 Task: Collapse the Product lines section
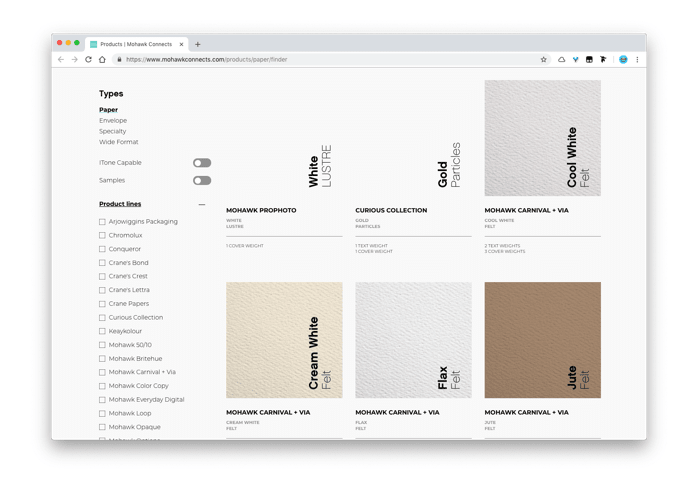(x=202, y=205)
